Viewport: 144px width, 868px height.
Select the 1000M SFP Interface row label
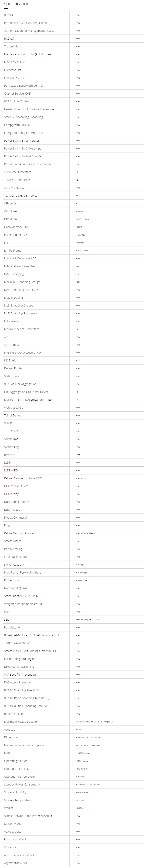[17, 180]
